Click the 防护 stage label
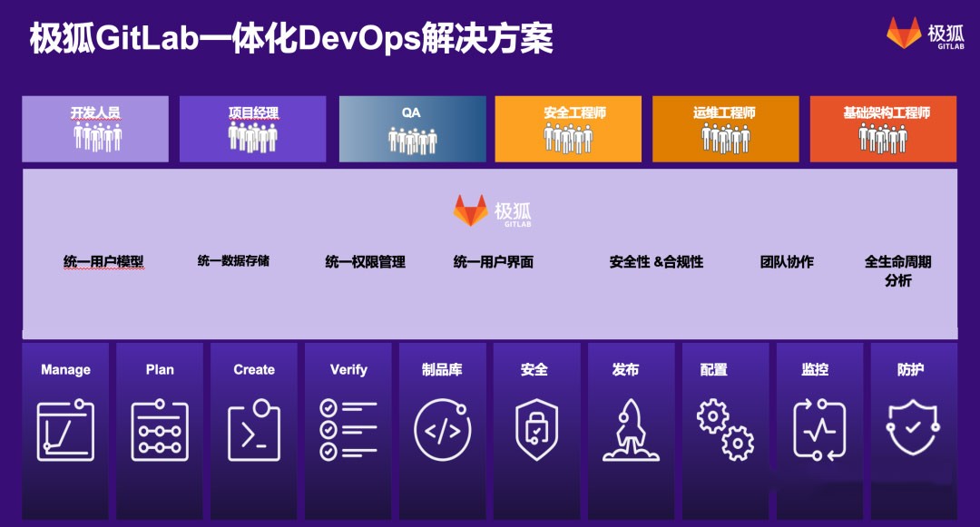The width and height of the screenshot is (980, 527). pos(910,370)
